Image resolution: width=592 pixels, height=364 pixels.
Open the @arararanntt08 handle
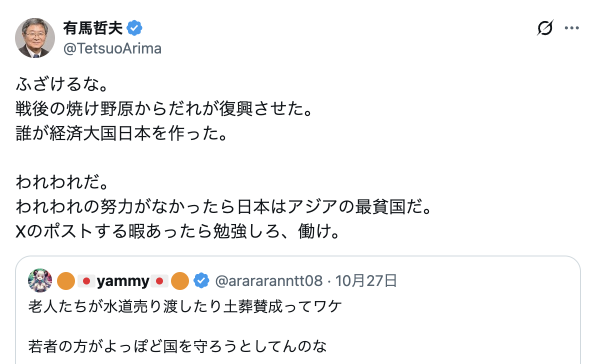coord(268,281)
